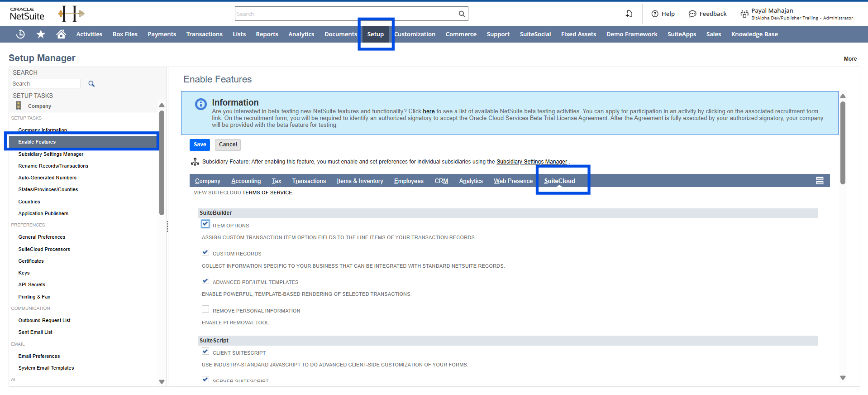868x395 pixels.
Task: Open the Activities menu
Action: 89,34
